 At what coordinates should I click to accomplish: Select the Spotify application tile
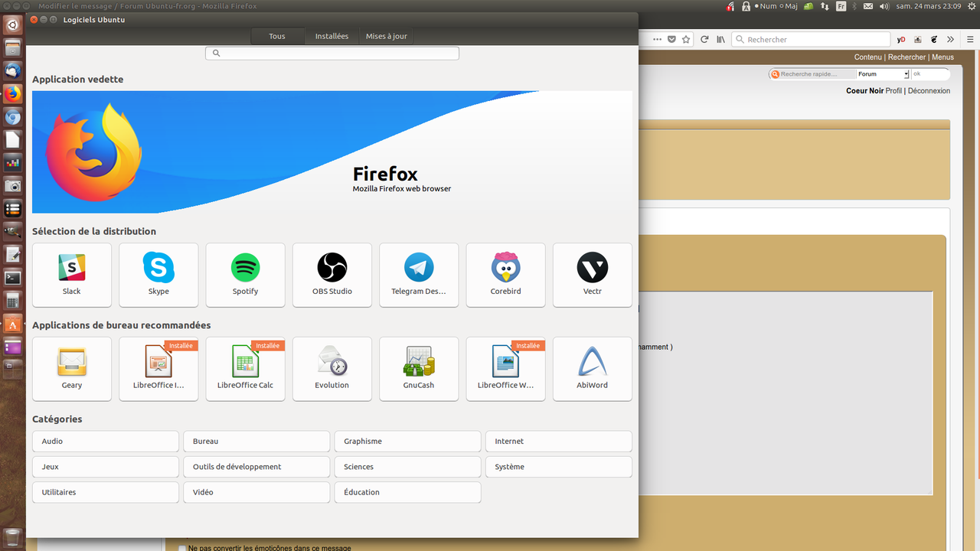(x=245, y=275)
